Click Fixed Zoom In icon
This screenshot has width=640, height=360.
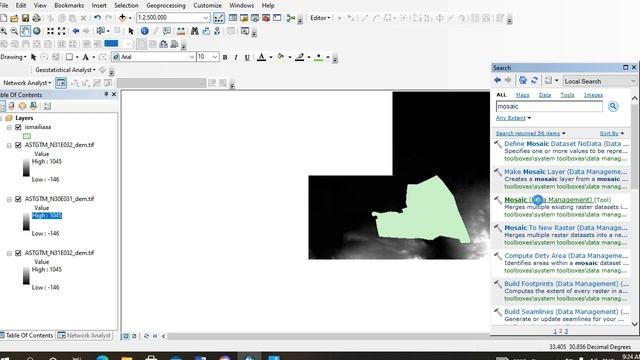click(50, 31)
